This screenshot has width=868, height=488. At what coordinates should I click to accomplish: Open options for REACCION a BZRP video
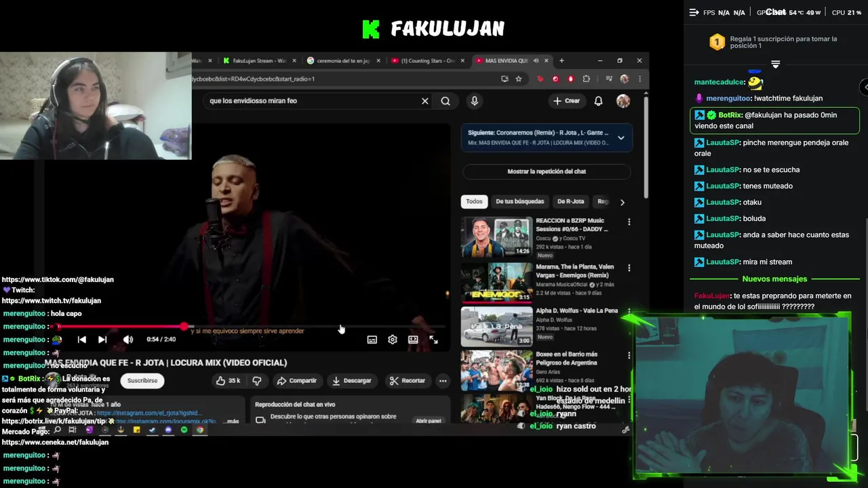[629, 222]
